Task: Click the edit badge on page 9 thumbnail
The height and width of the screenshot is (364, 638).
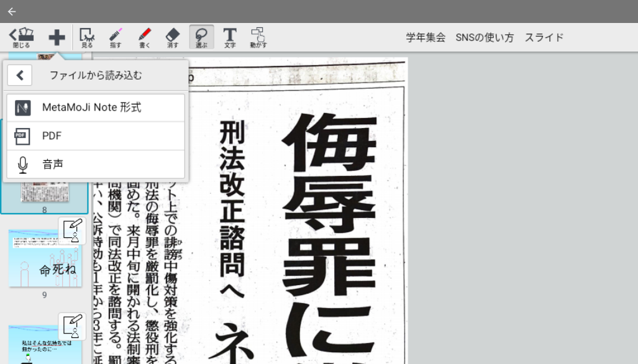Action: click(72, 230)
